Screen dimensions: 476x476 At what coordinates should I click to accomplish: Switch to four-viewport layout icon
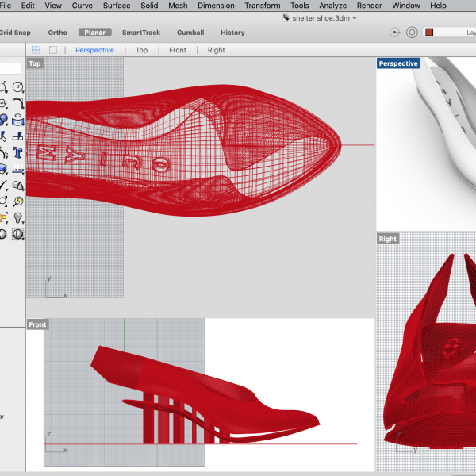coord(36,50)
